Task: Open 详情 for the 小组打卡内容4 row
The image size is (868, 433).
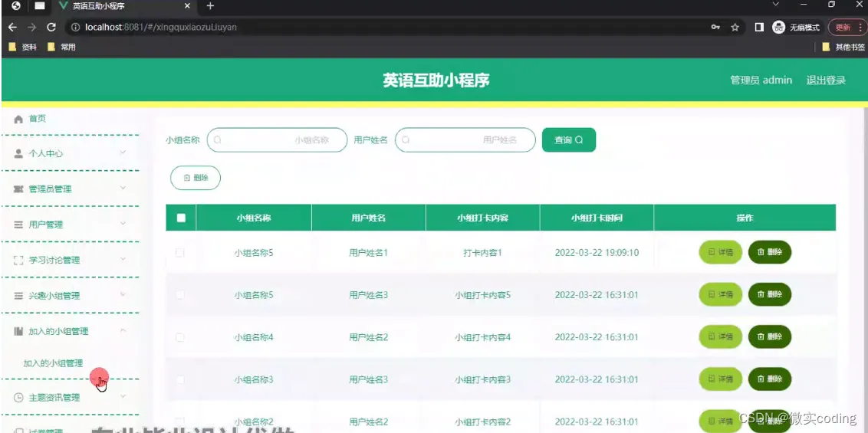Action: pos(721,336)
